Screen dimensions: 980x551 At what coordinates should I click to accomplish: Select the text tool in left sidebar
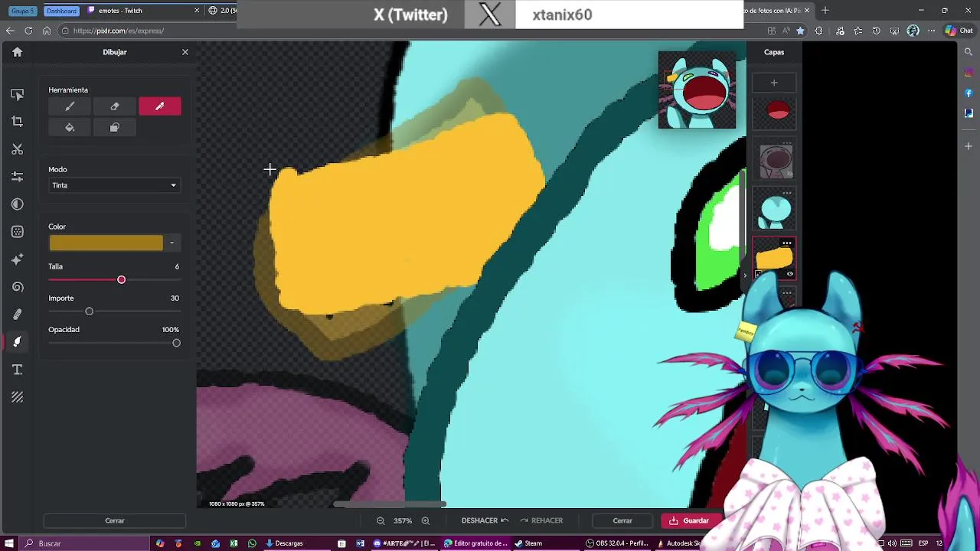tap(17, 370)
